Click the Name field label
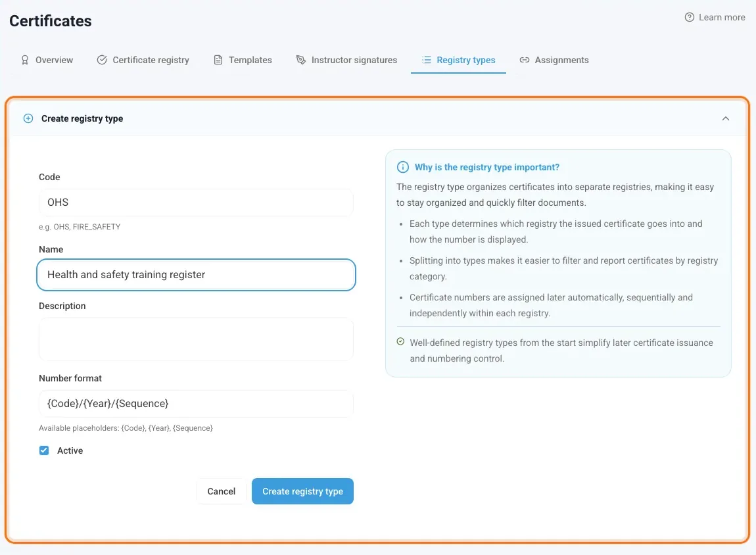756x555 pixels. [x=51, y=249]
